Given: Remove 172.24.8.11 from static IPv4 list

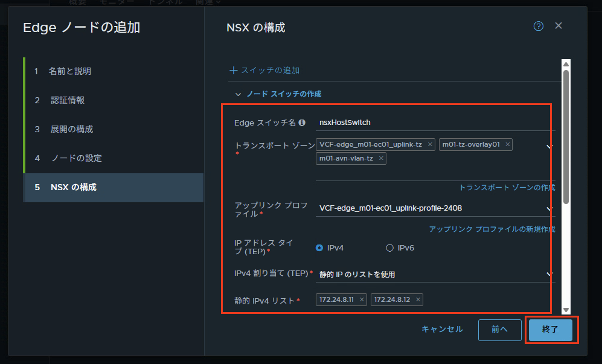Looking at the screenshot, I should coord(362,299).
